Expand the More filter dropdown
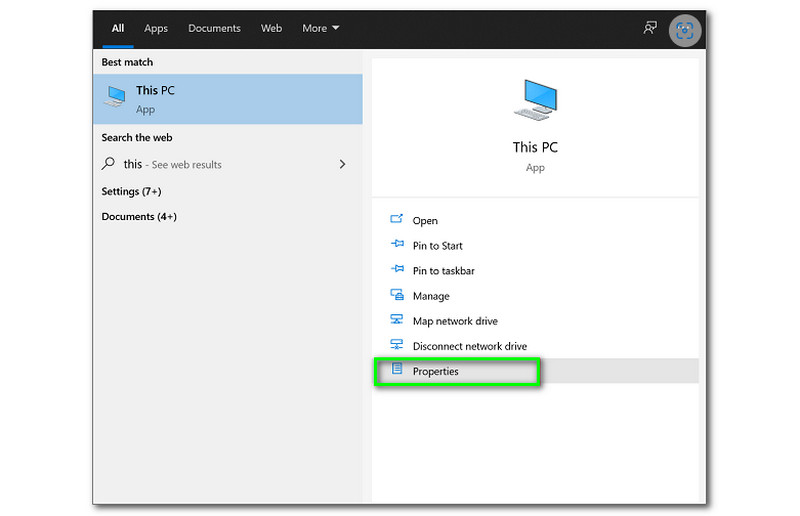Image resolution: width=800 pixels, height=516 pixels. point(321,28)
